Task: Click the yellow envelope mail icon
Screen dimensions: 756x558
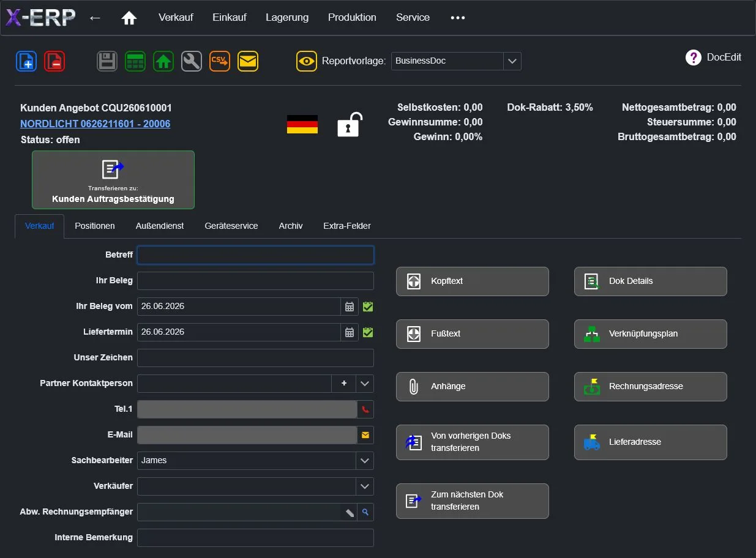Action: (x=248, y=61)
